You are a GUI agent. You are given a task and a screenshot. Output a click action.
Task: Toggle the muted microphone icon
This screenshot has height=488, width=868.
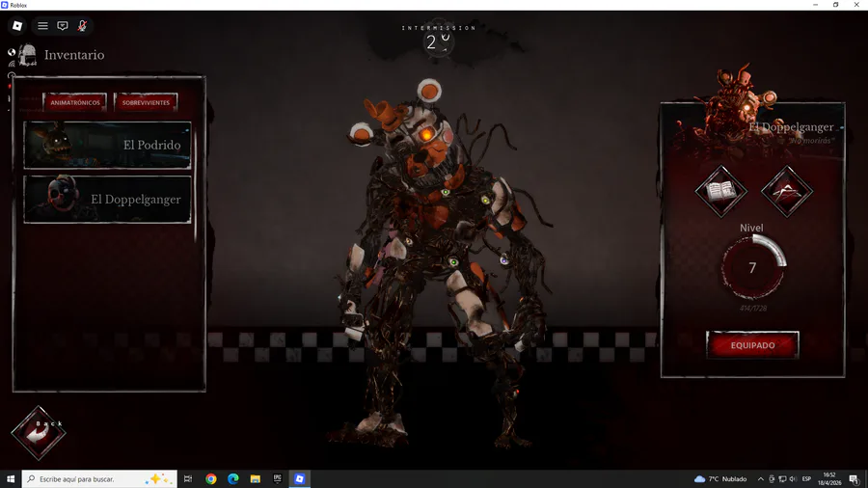[x=82, y=25]
